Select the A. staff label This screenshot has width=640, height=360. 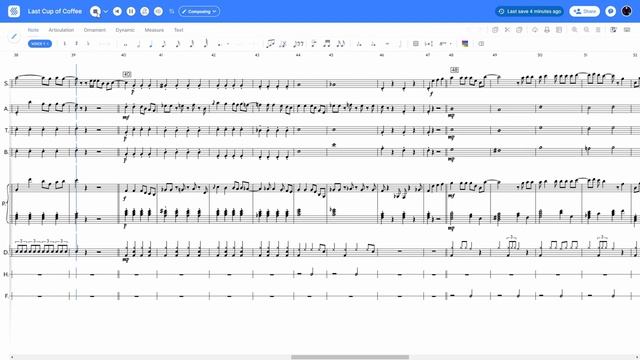coord(6,109)
